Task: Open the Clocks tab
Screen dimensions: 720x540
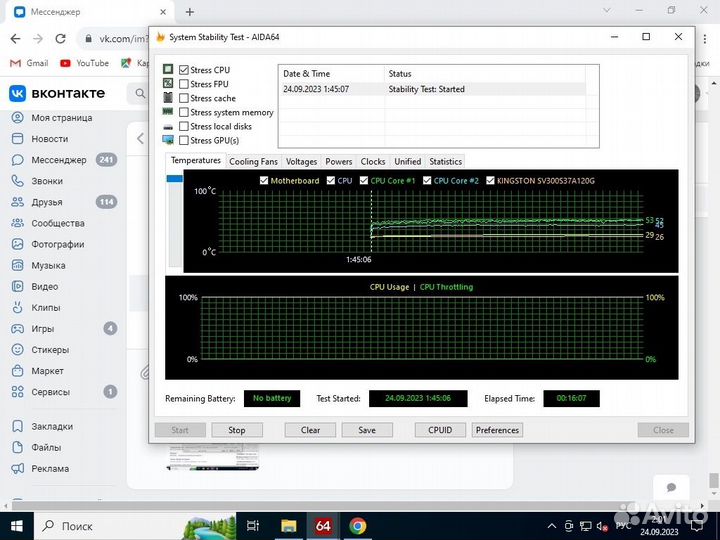Action: pos(373,162)
